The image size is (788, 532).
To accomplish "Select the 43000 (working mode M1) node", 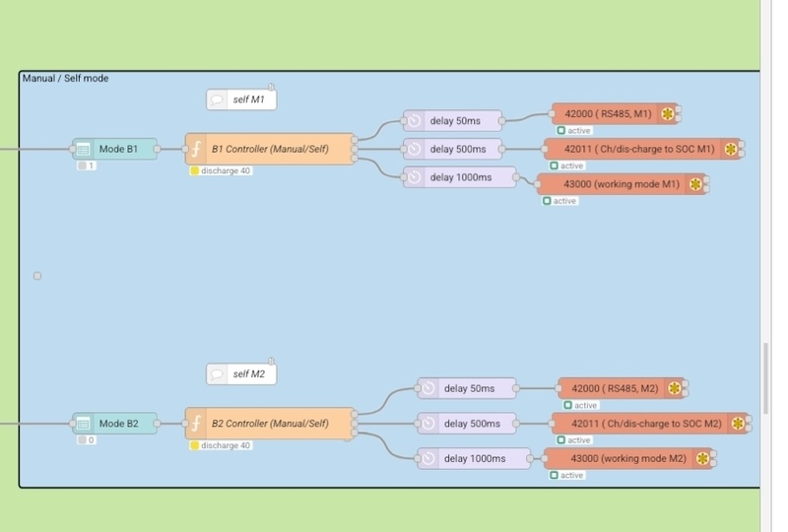I will (622, 184).
